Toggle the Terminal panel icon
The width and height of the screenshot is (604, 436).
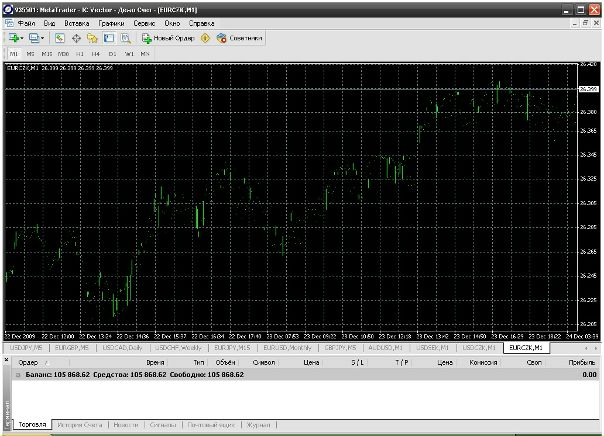click(x=108, y=37)
